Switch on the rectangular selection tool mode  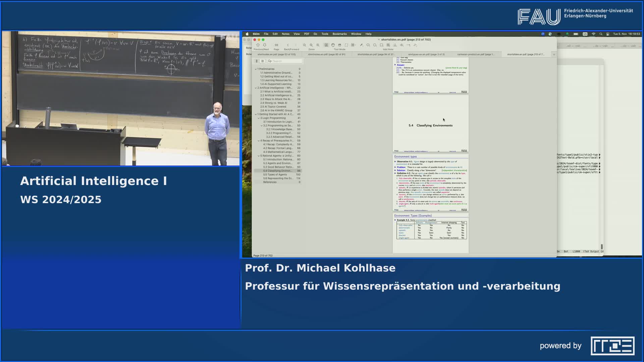tap(347, 44)
